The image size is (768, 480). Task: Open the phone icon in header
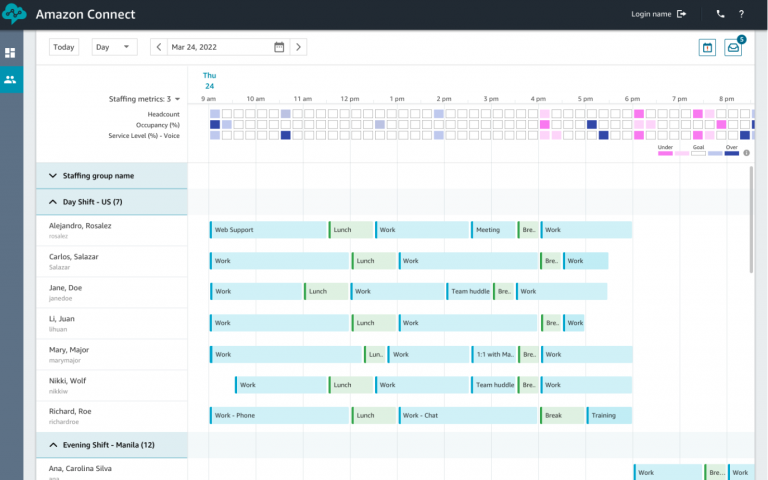(x=721, y=14)
